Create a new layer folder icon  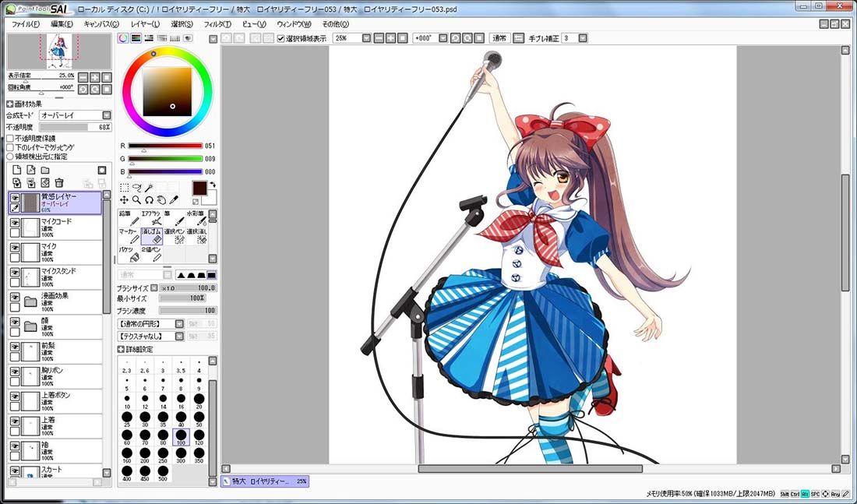click(x=45, y=170)
